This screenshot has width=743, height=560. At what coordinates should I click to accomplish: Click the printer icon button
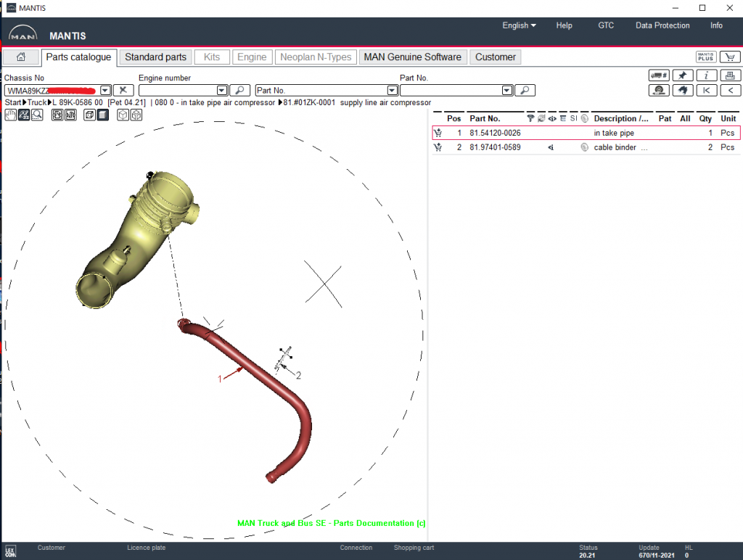tap(730, 75)
